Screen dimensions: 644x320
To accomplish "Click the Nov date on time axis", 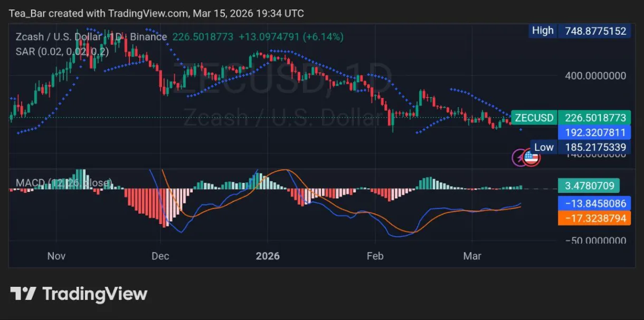I will [x=56, y=256].
